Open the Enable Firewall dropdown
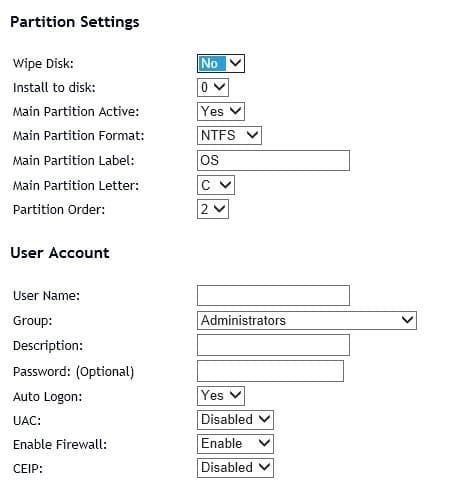 pos(235,444)
